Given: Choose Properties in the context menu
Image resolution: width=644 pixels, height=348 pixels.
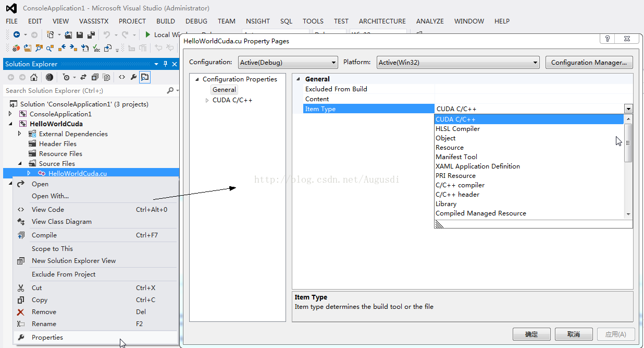Looking at the screenshot, I should coord(96,337).
